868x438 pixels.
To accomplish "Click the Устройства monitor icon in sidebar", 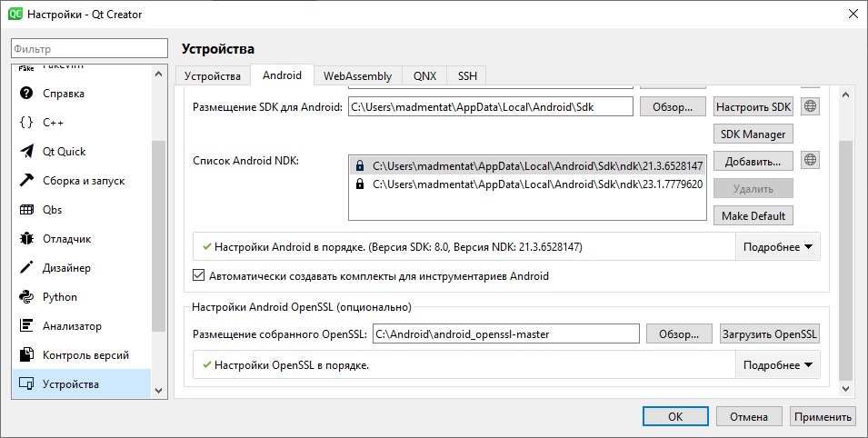I will pos(26,383).
